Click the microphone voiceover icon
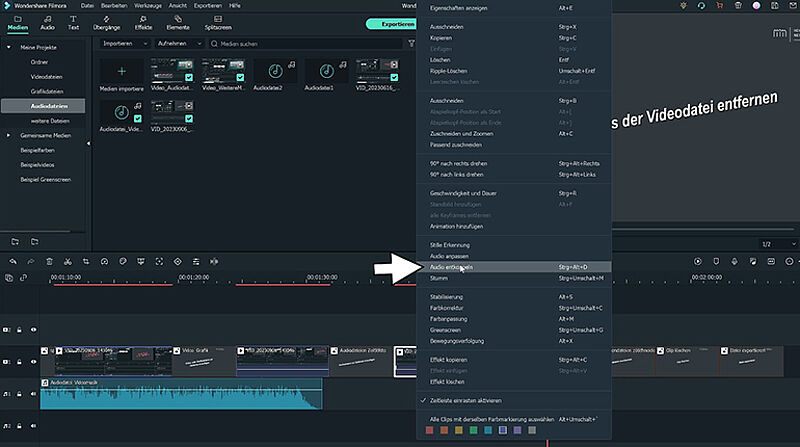The width and height of the screenshot is (800, 447). coord(734,261)
